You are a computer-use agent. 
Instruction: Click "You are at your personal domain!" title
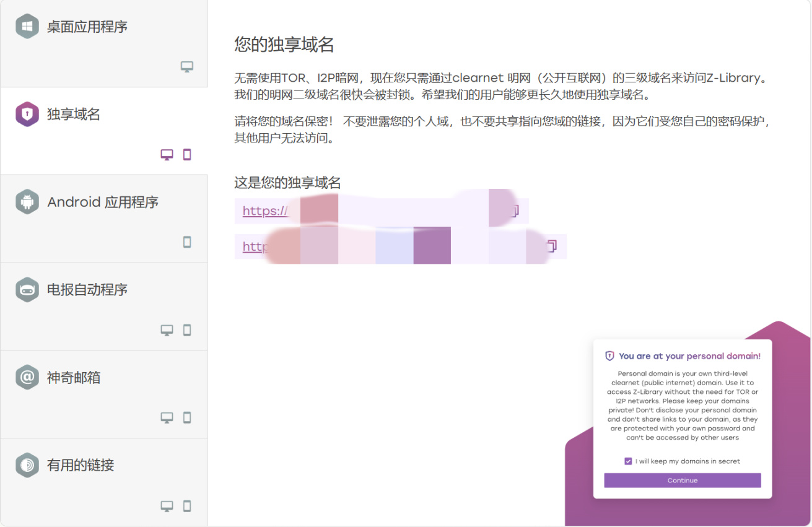[689, 356]
